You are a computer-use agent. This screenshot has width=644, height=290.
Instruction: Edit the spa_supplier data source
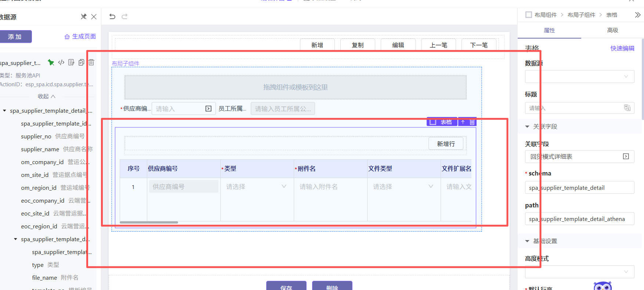tap(71, 62)
